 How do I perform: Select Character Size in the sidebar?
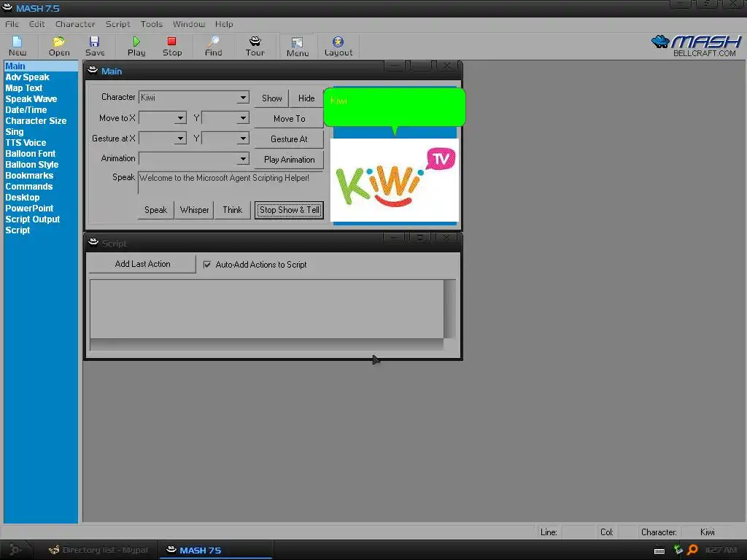coord(36,121)
